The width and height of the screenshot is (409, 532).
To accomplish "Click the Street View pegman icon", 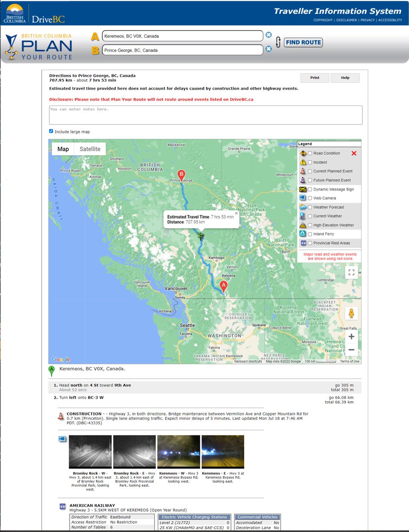I will pos(351,313).
